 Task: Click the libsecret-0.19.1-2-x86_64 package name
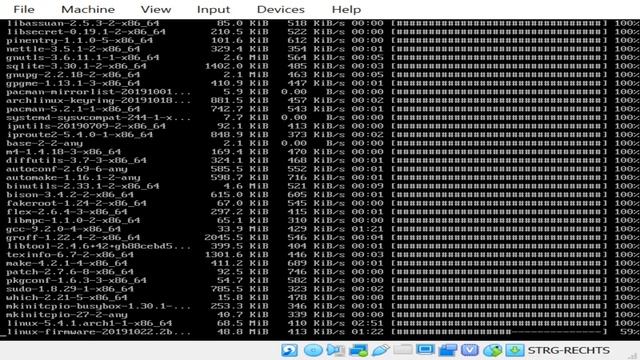click(x=86, y=32)
